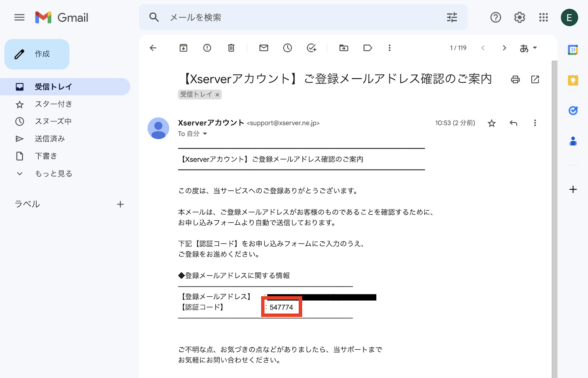Screen dimensions: 588x378
Task: Create a new label with plus icon
Action: (x=120, y=204)
